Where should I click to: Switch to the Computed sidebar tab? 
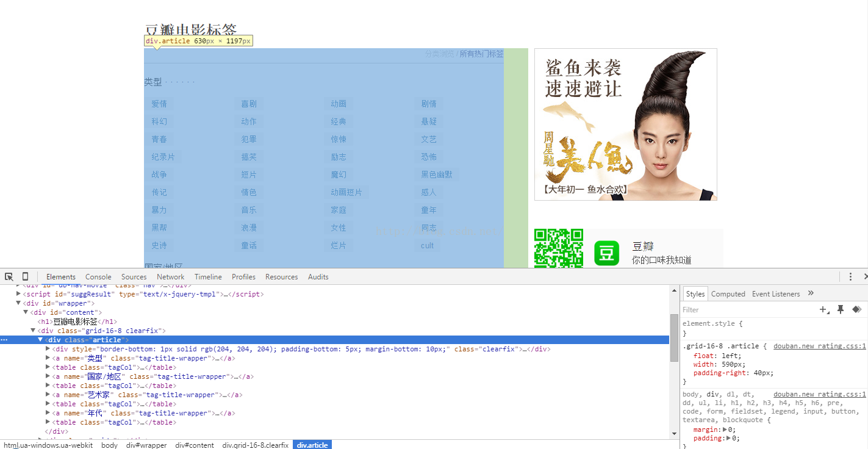(728, 293)
